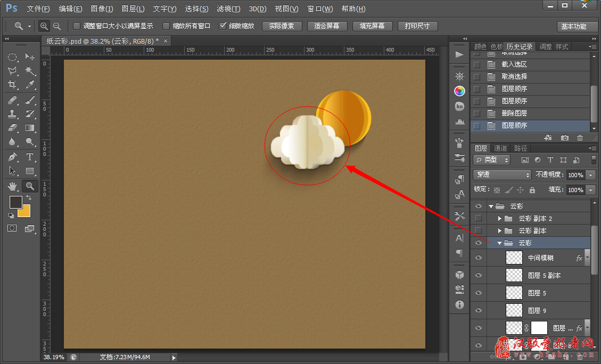This screenshot has width=601, height=364.
Task: Hide the 图层 9 layer
Action: [479, 310]
